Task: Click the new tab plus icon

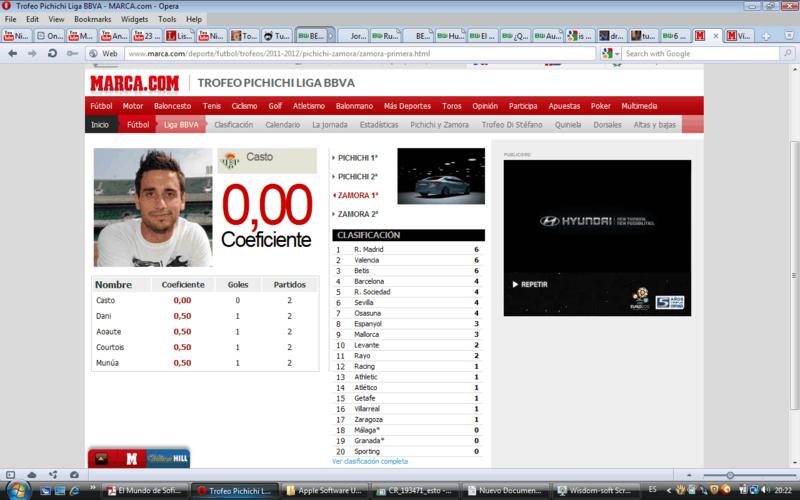Action: coord(765,36)
